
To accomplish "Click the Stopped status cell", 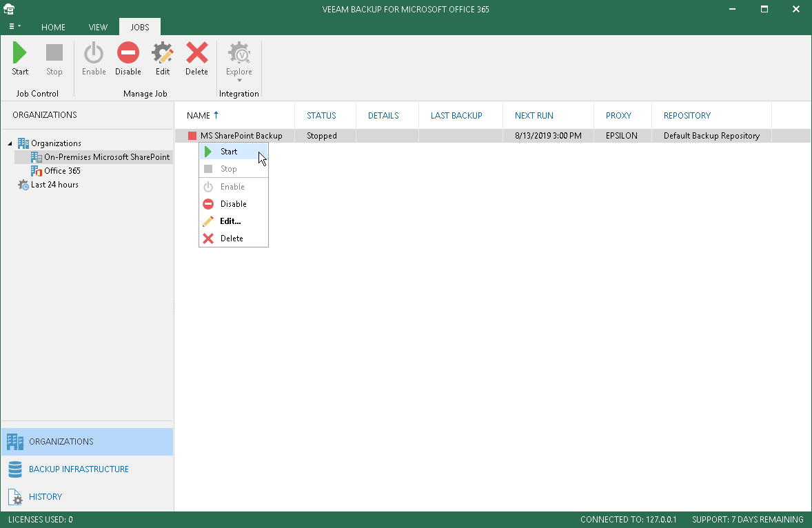I will [322, 136].
